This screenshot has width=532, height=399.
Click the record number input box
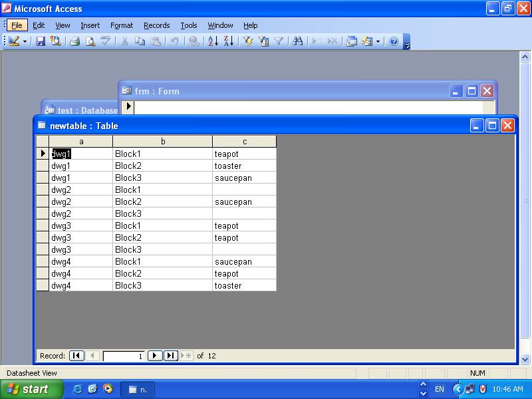point(124,356)
